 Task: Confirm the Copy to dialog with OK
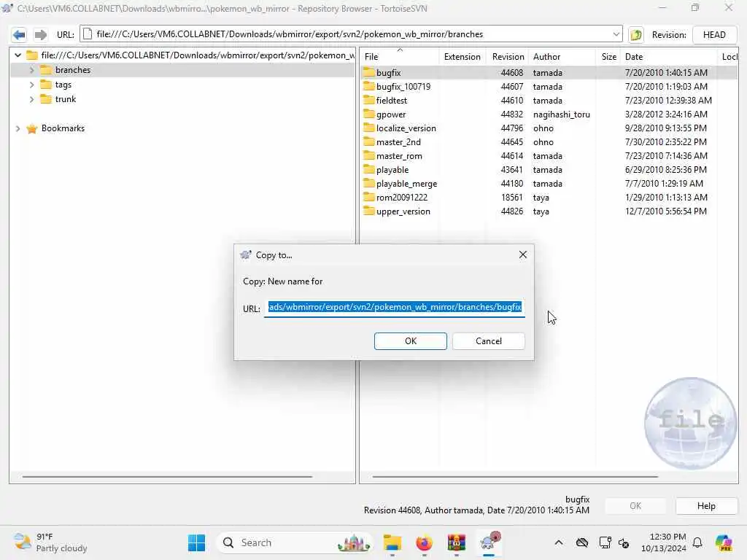point(410,341)
